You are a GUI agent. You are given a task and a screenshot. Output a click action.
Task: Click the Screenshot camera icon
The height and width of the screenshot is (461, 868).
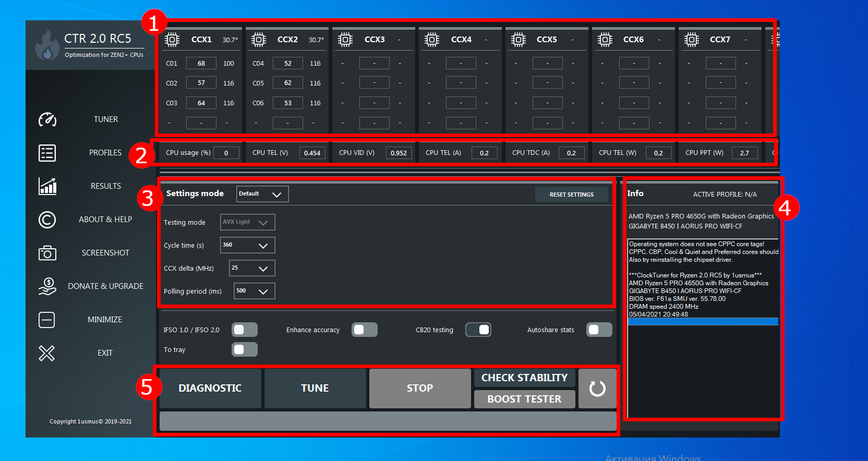tap(47, 253)
